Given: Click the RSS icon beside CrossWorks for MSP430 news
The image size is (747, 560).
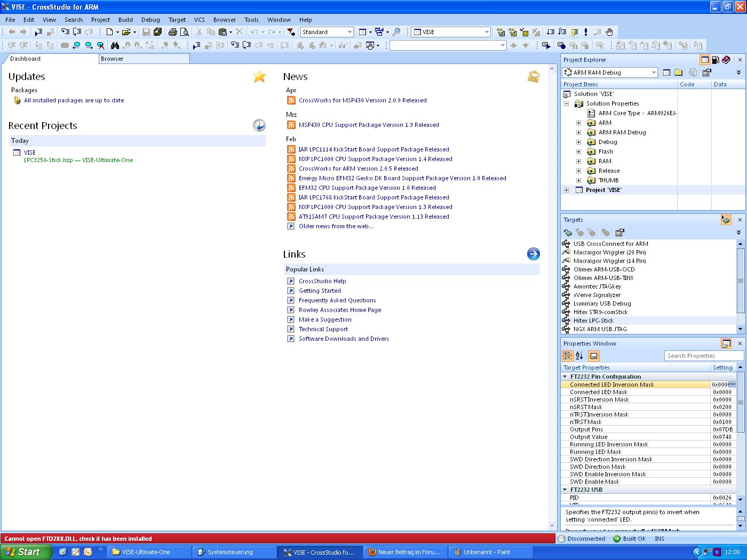Looking at the screenshot, I should click(291, 100).
